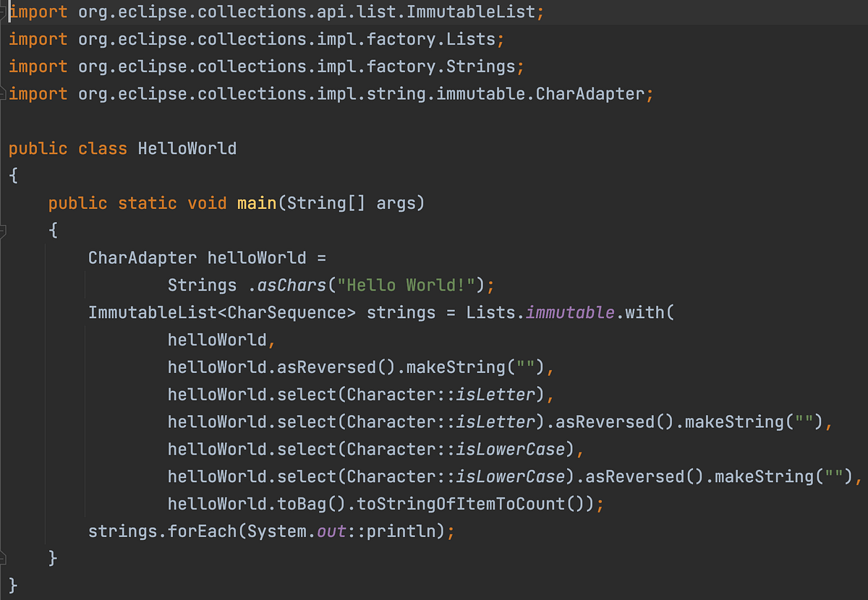
Task: Place cursor on HelloWorld class name
Action: point(187,149)
